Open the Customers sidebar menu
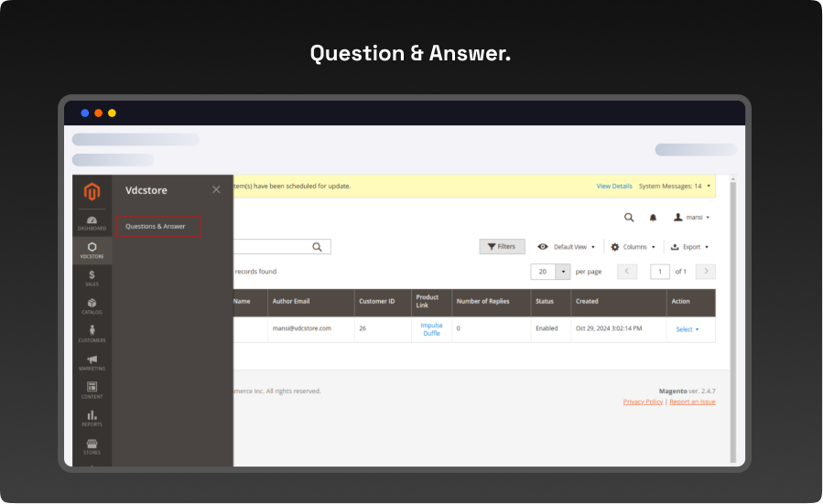The image size is (823, 504). coord(92,334)
